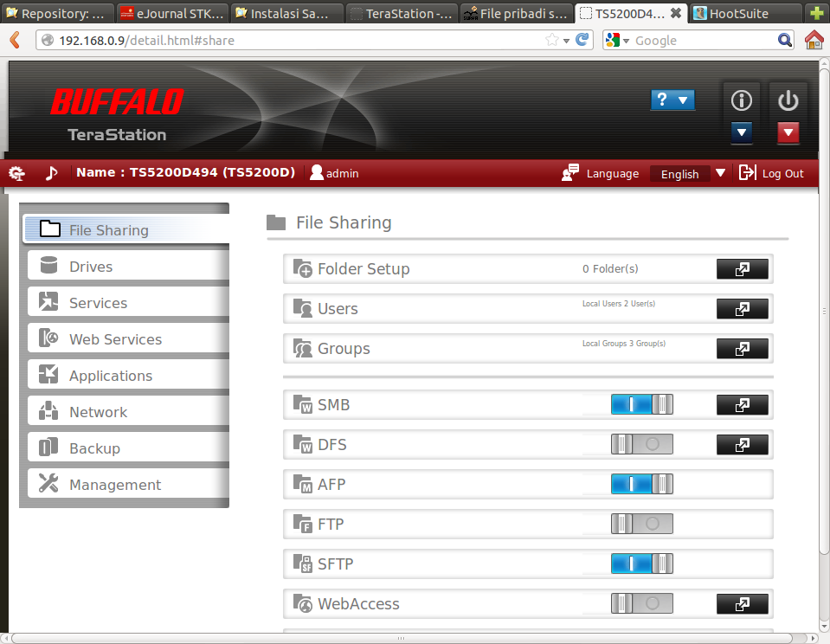Open the Groups settings popup icon
Image resolution: width=830 pixels, height=644 pixels.
coord(742,349)
